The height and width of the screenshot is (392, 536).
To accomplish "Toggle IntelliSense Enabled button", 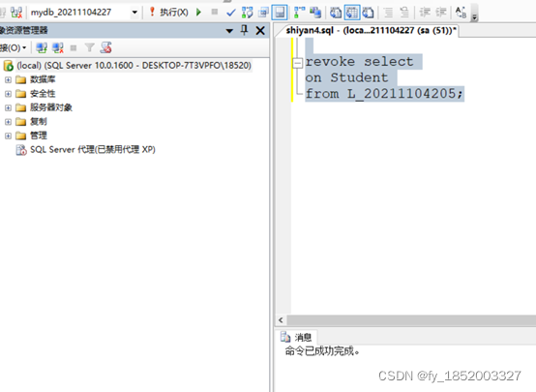I will pos(280,13).
